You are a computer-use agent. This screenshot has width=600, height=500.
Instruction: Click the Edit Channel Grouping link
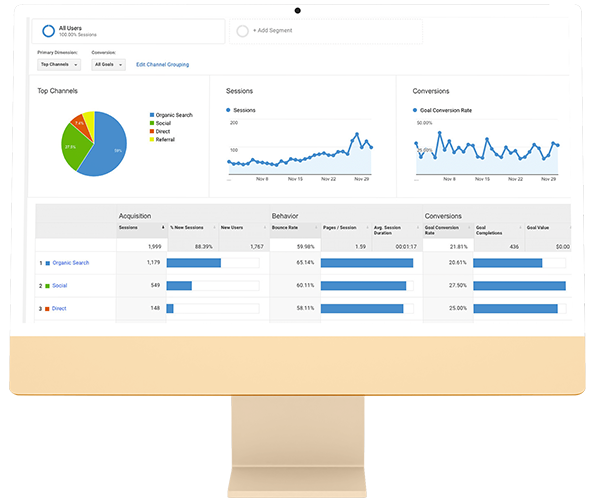162,64
